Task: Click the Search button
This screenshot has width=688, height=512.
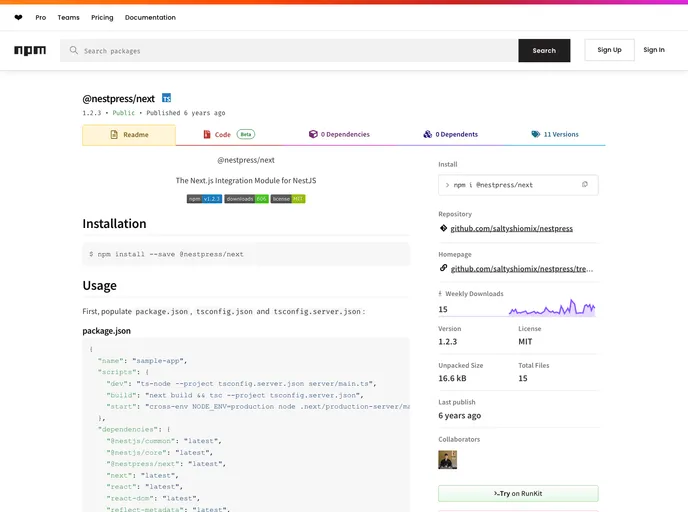Action: click(544, 50)
